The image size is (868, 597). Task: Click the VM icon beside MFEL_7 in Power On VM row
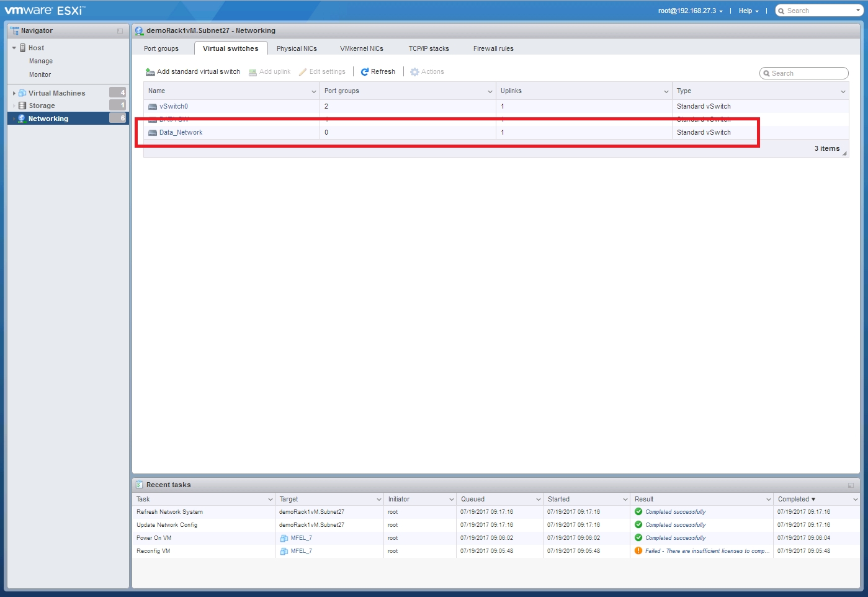pyautogui.click(x=284, y=538)
